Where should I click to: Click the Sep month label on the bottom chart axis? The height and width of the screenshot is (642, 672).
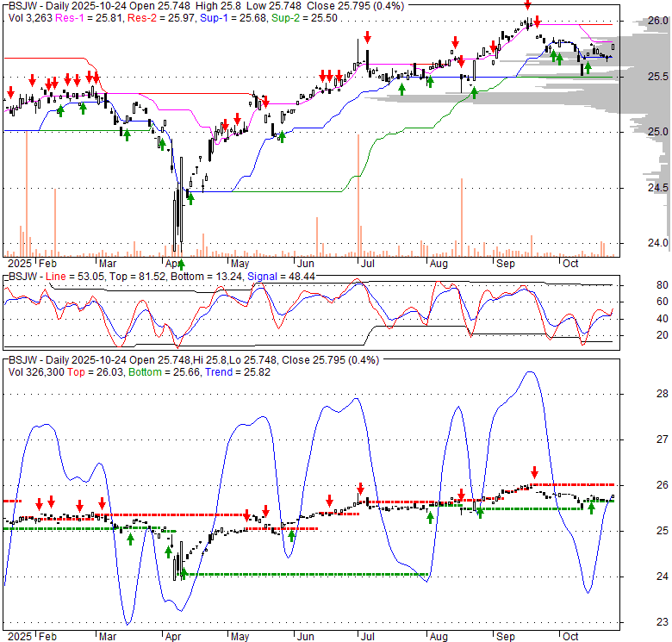(x=507, y=636)
